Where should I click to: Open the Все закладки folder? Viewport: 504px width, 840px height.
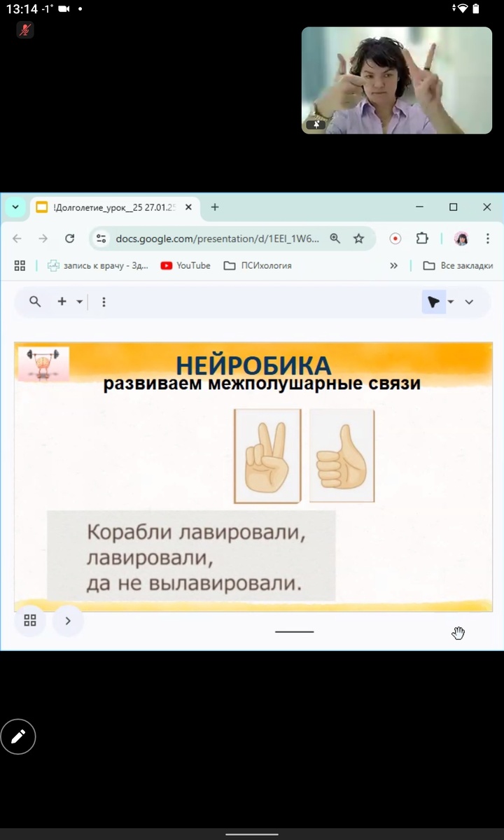point(458,265)
